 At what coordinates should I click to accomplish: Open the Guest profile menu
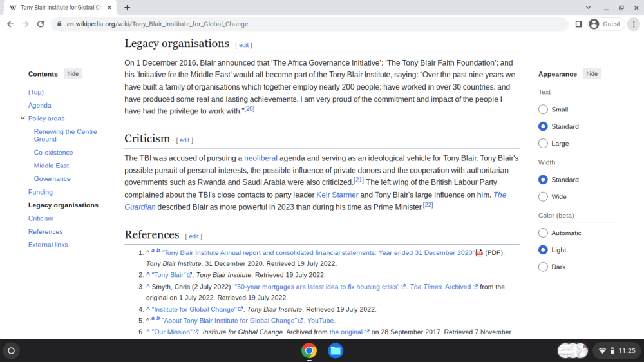pos(605,24)
